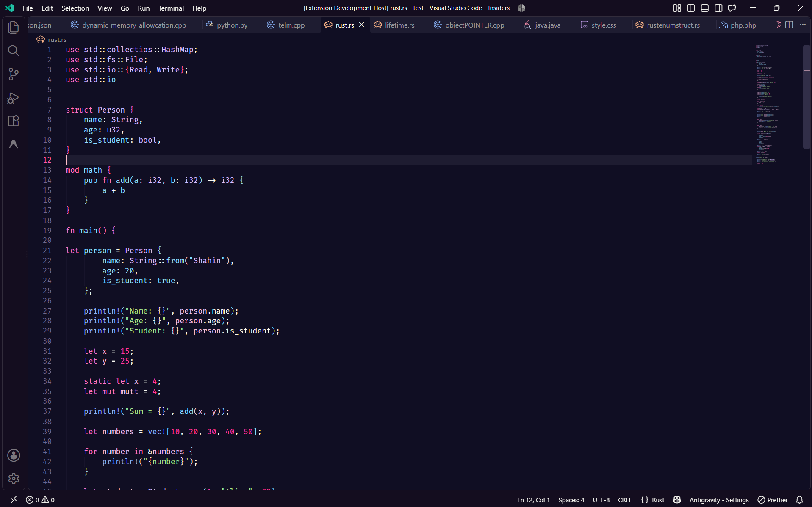Click the Split Editor Right icon
812x507 pixels.
[789, 25]
